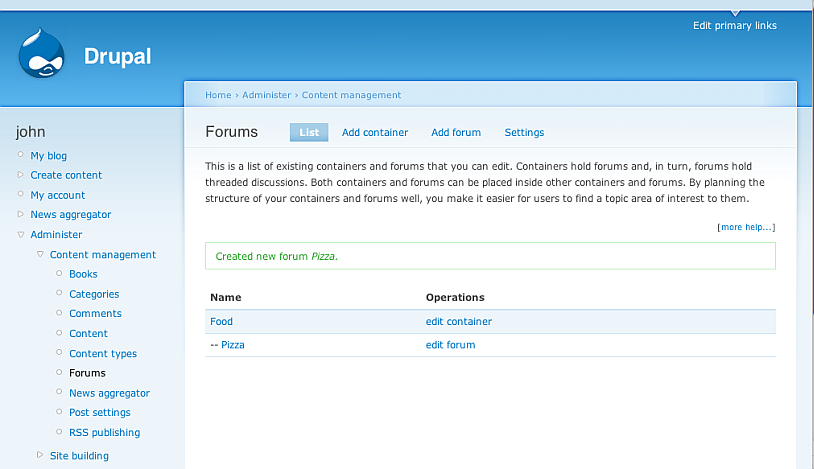
Task: Click edit forum for Pizza
Action: click(x=450, y=345)
